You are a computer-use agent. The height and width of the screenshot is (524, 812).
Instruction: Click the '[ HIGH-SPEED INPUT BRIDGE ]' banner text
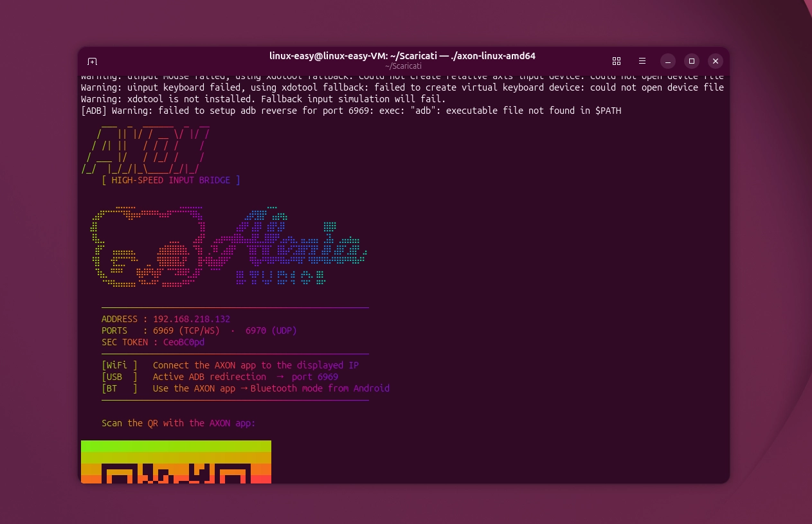pos(171,180)
